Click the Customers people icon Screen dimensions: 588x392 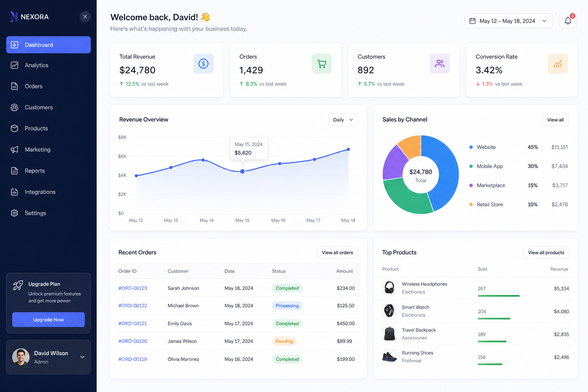click(439, 64)
